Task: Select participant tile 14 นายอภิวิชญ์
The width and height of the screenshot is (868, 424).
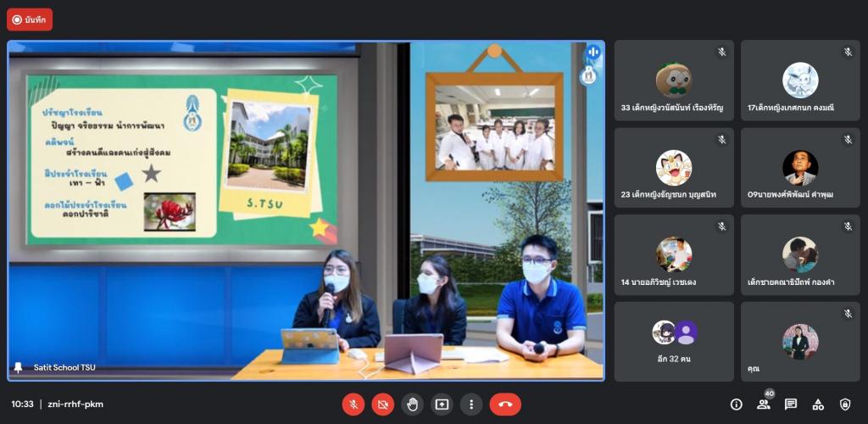Action: 674,254
